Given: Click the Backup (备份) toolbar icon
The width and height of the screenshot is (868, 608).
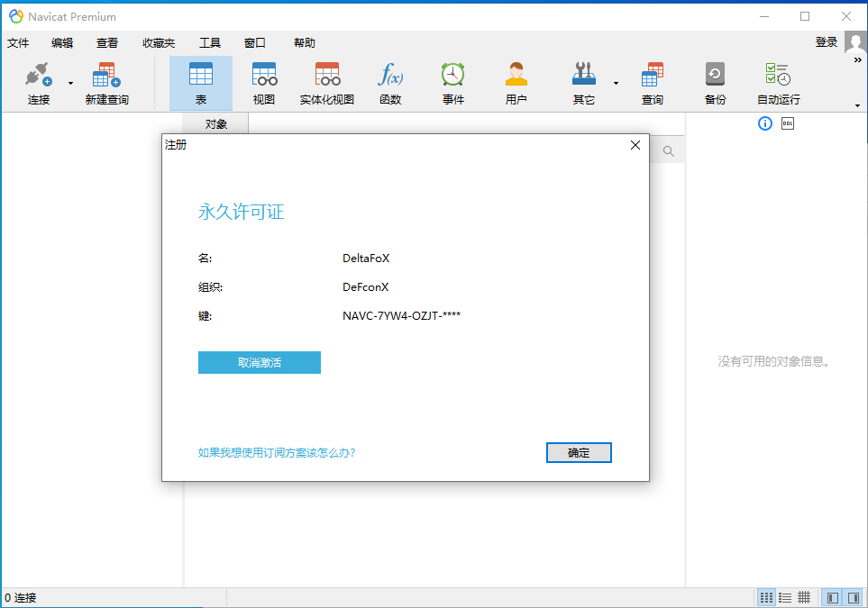Looking at the screenshot, I should click(715, 83).
